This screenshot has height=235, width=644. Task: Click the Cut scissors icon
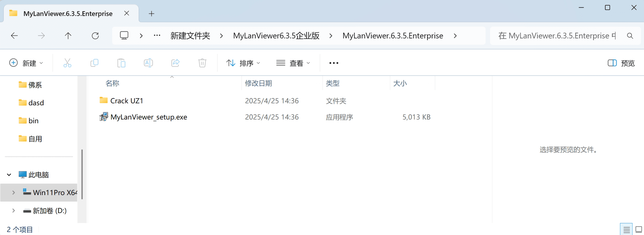(x=67, y=63)
